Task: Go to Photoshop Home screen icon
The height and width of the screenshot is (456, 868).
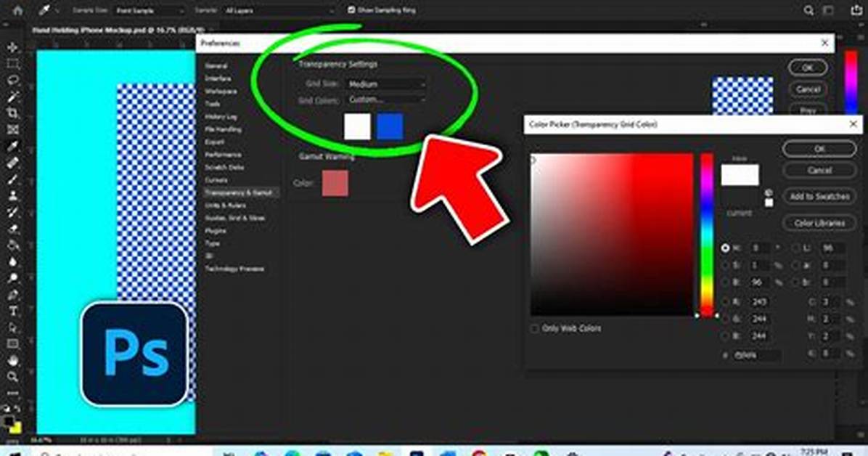Action: click(17, 10)
